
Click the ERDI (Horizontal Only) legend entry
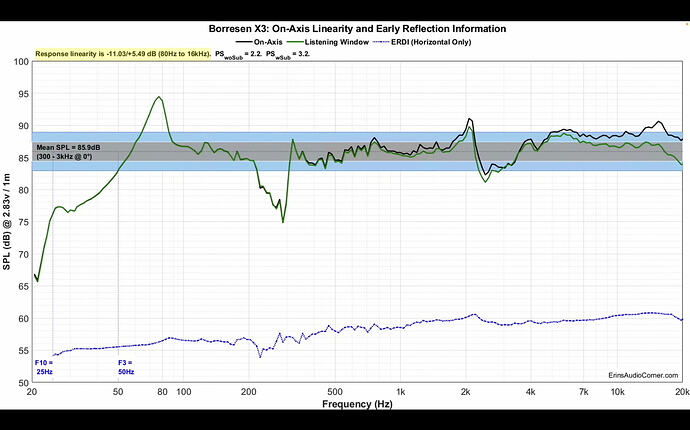pos(422,42)
